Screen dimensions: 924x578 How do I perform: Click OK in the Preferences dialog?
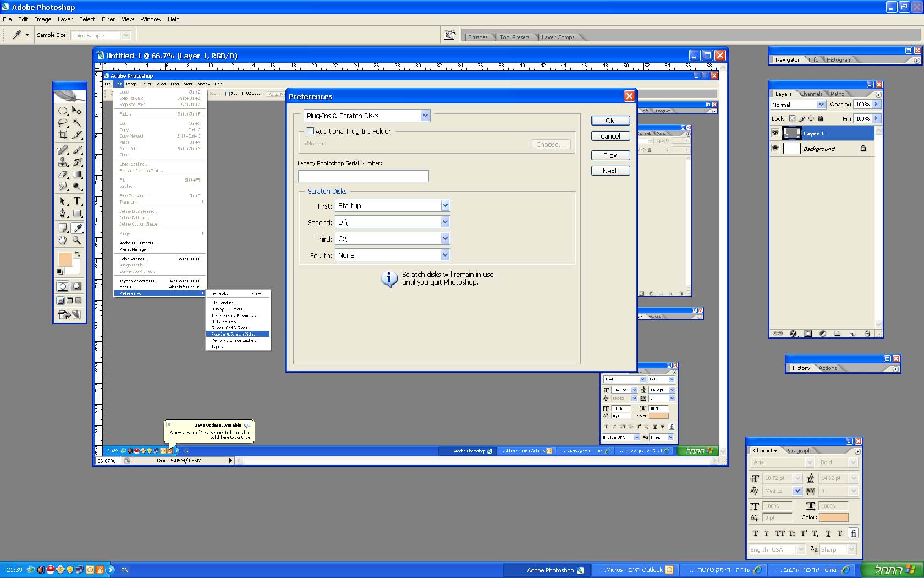[610, 121]
